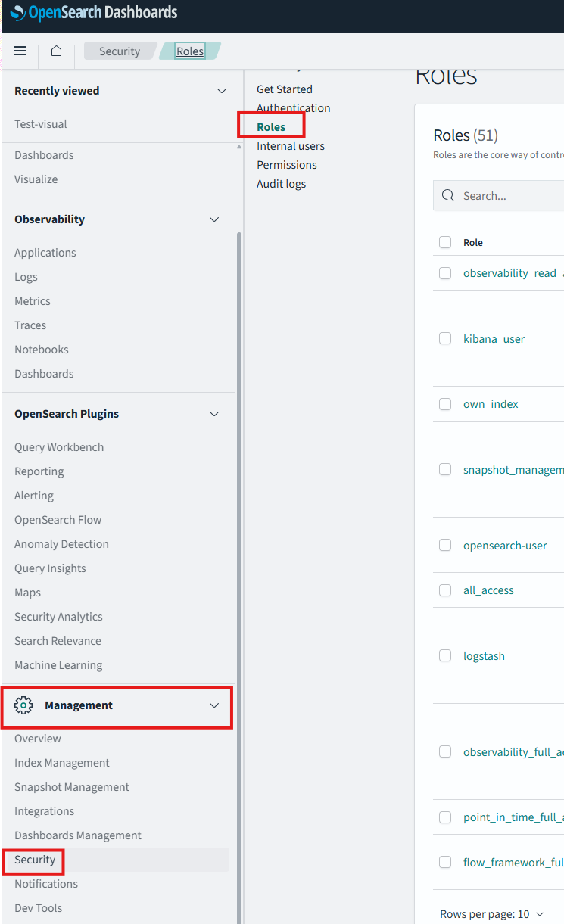
Task: Check the kibana_user role checkbox
Action: pyautogui.click(x=445, y=338)
